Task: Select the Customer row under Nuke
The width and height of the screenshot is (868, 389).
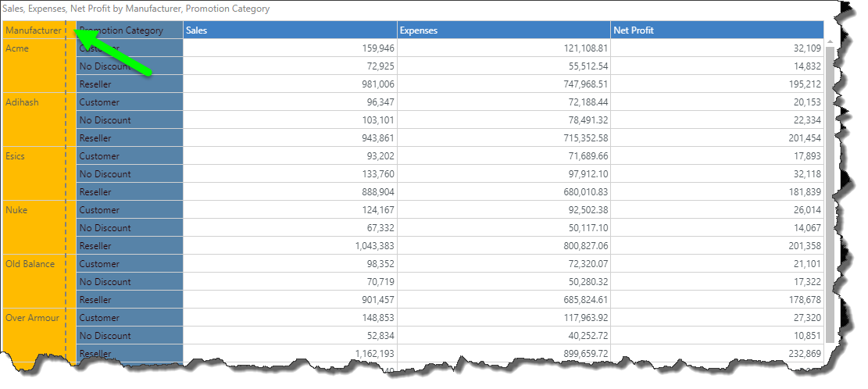Action: 129,210
